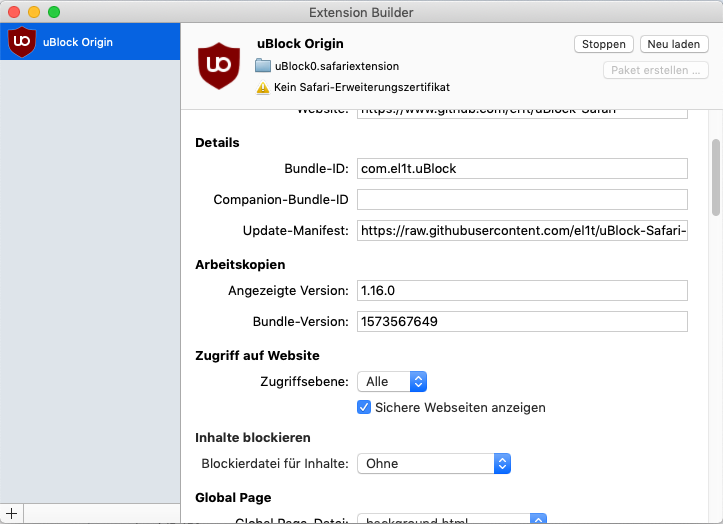The height and width of the screenshot is (524, 723).
Task: Open the Zugriffsebene dropdown
Action: [392, 381]
